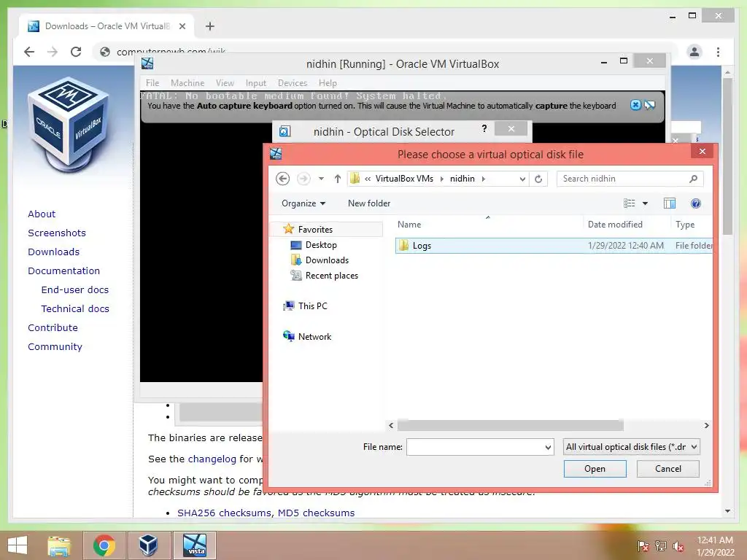Open End-user docs link

click(75, 290)
